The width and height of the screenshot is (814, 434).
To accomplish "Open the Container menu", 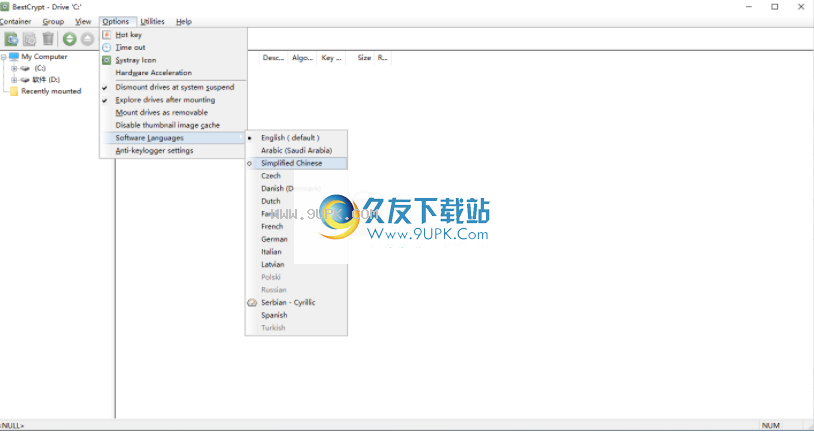I will click(x=16, y=21).
